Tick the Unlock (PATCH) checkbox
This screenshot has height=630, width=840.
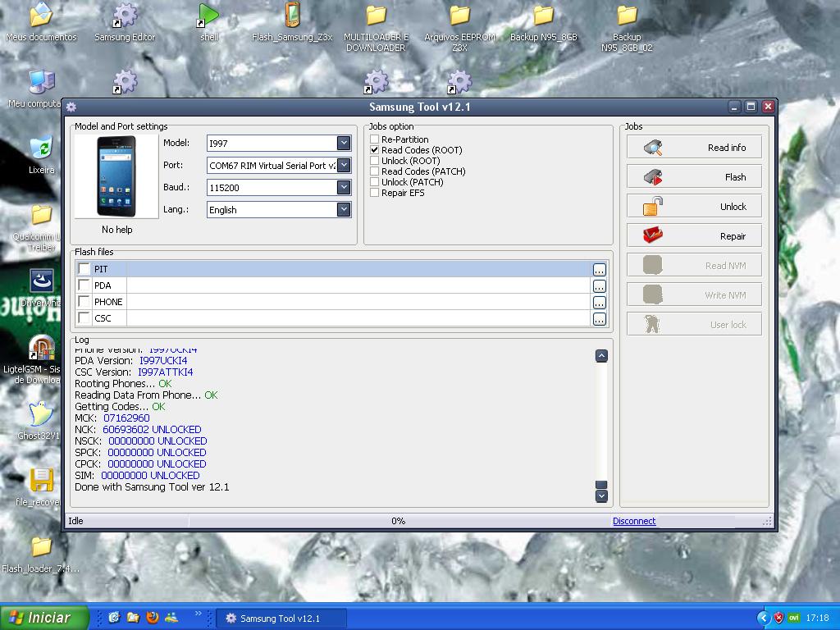coord(374,182)
